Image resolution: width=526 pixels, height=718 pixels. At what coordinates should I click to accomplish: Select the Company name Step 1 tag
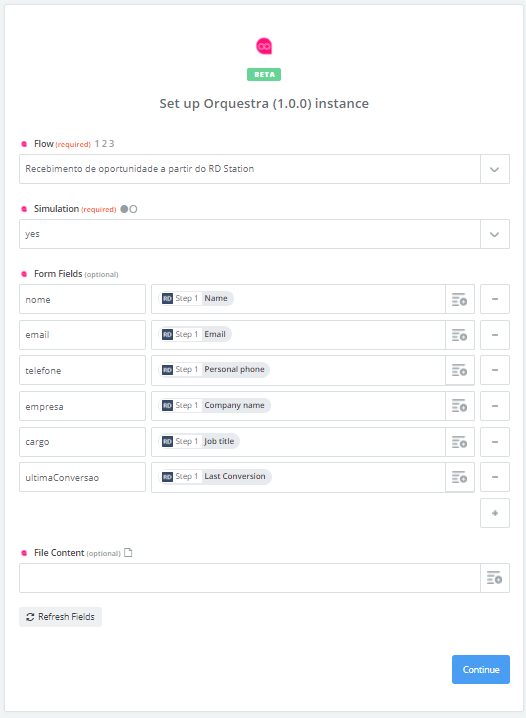point(214,406)
